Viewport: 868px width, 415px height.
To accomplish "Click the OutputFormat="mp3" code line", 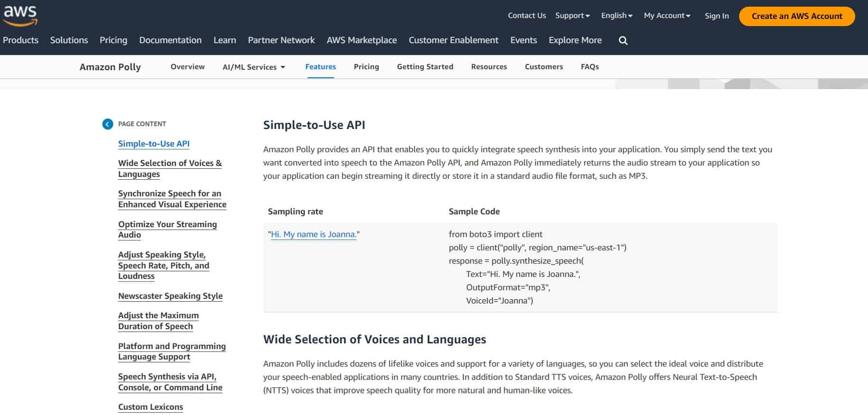I will tap(508, 287).
